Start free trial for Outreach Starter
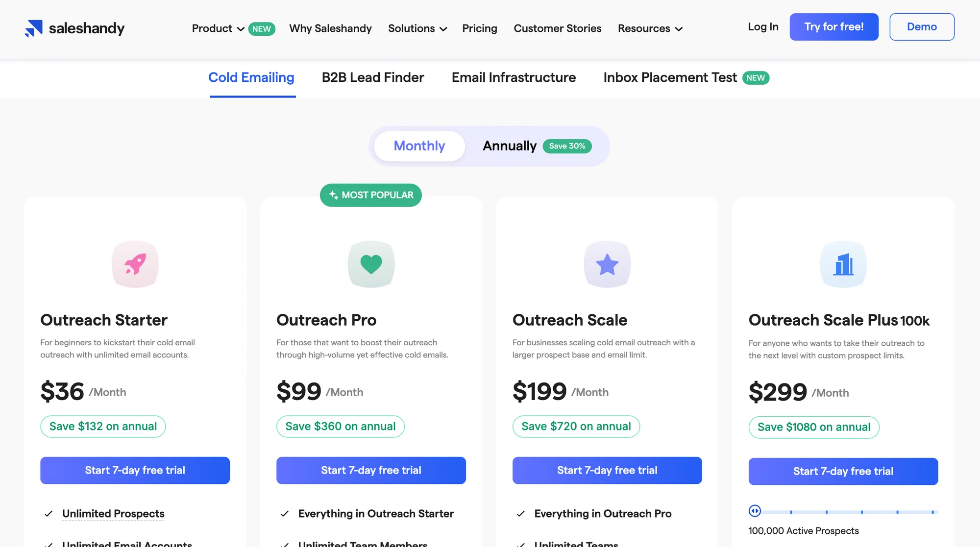The image size is (980, 547). click(135, 471)
